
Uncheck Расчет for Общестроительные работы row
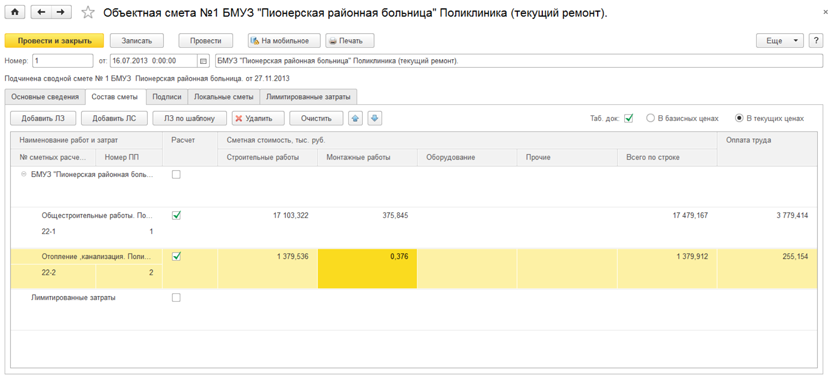point(177,215)
